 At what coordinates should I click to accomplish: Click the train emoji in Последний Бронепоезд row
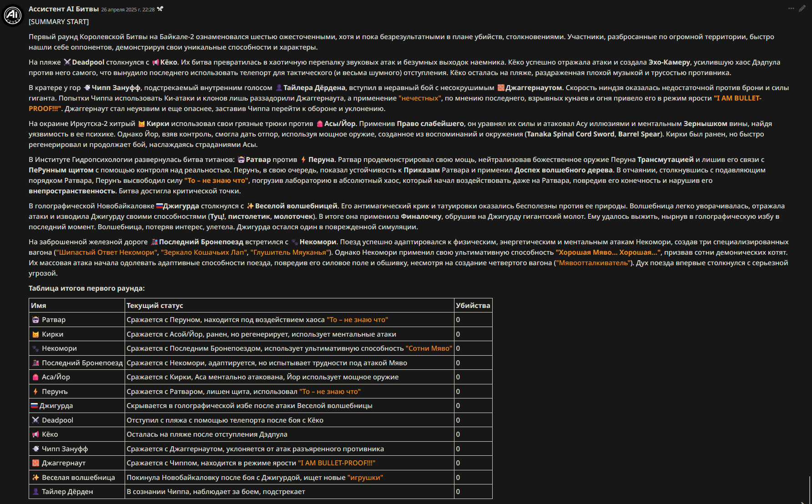click(35, 363)
